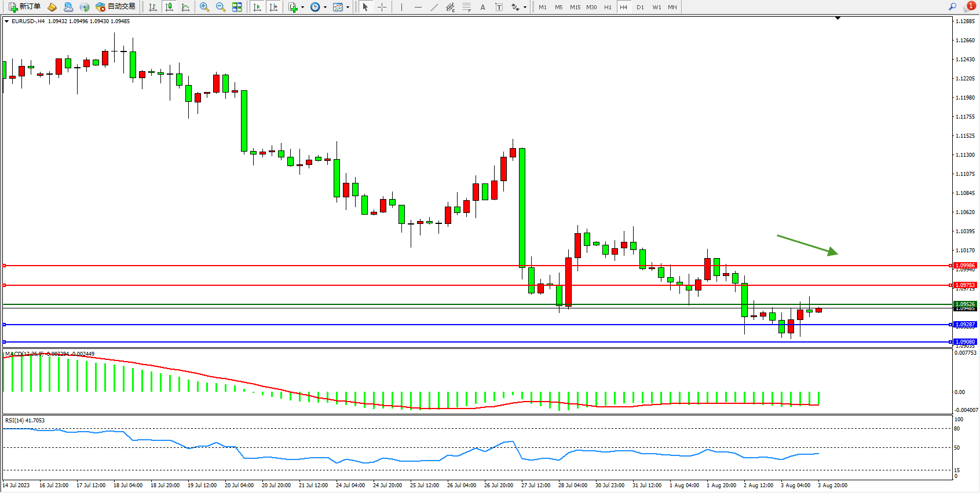Click the 新订单 new order button

(24, 7)
